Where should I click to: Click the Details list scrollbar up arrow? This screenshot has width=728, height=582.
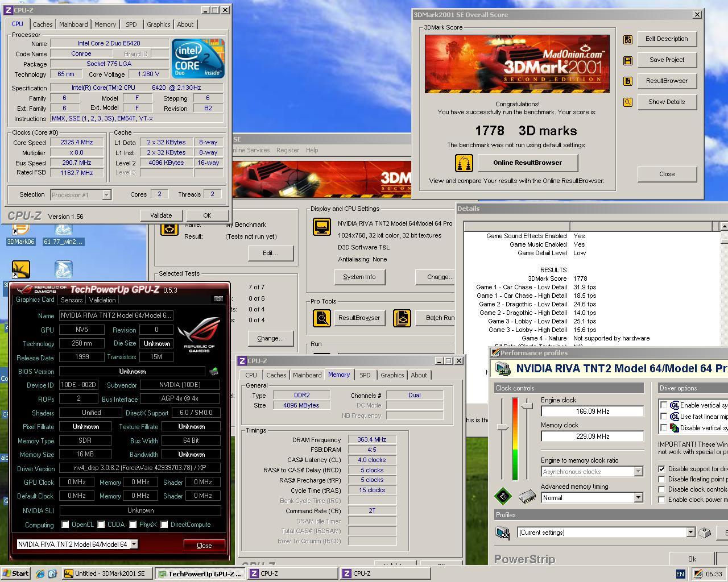tap(723, 226)
